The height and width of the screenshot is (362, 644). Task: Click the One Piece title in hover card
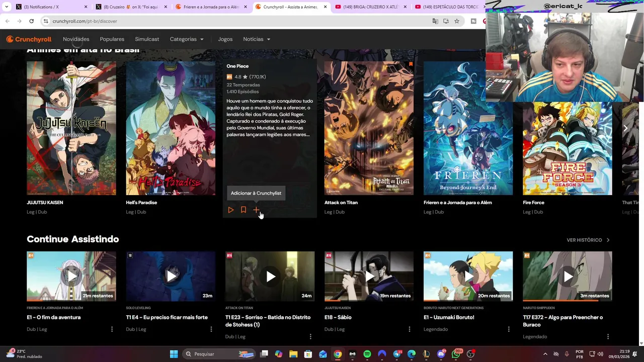pos(237,66)
